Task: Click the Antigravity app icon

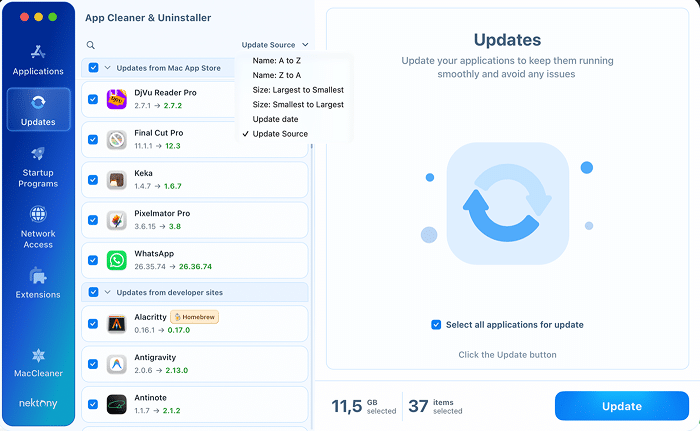Action: [117, 364]
